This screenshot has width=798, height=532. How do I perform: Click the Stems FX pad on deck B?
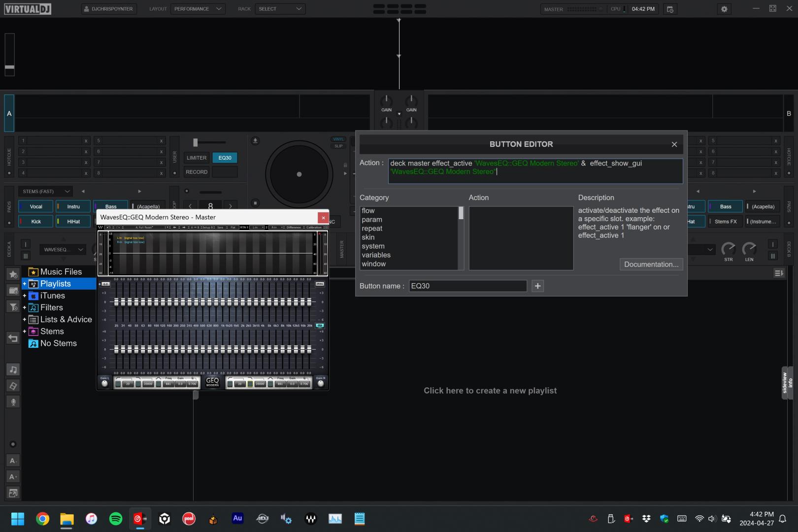click(x=726, y=222)
